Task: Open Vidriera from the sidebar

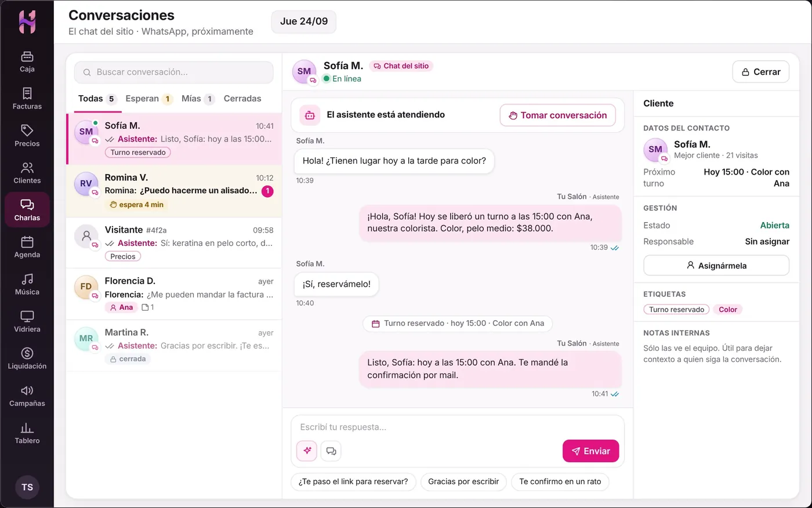Action: 27,322
